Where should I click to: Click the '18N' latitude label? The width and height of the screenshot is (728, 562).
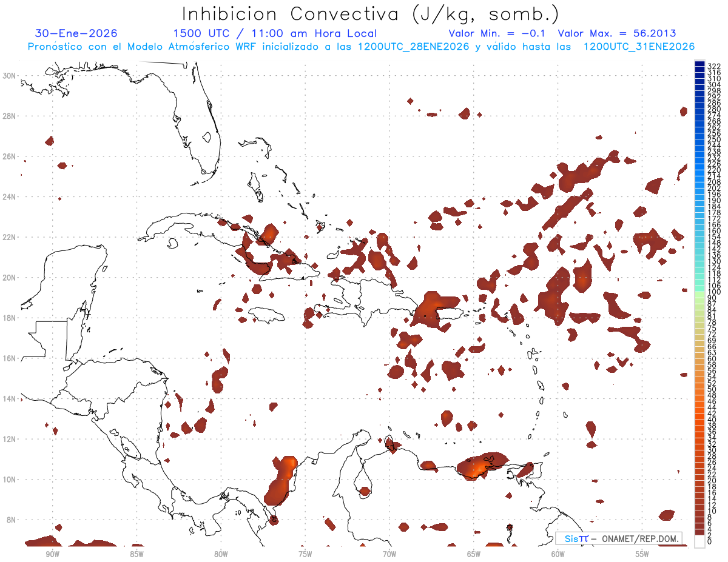click(8, 318)
